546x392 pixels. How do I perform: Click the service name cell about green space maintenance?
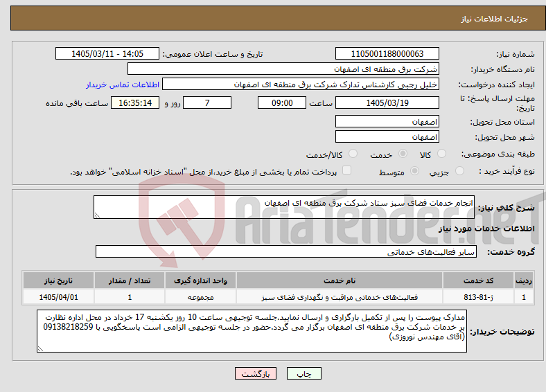pyautogui.click(x=340, y=297)
